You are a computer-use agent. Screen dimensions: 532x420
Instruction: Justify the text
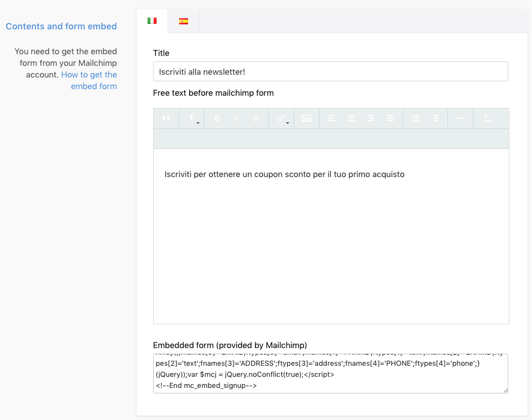[x=390, y=118]
